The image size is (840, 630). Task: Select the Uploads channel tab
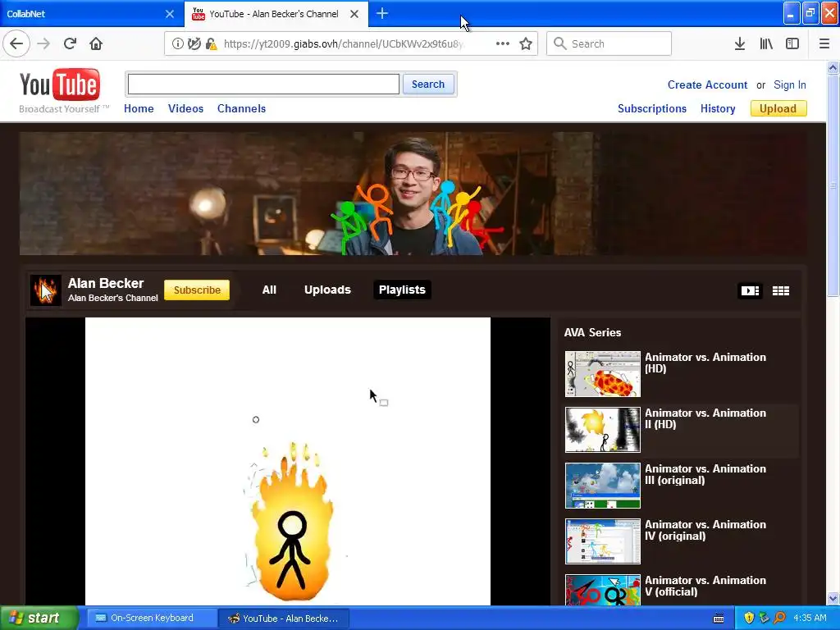(x=327, y=290)
